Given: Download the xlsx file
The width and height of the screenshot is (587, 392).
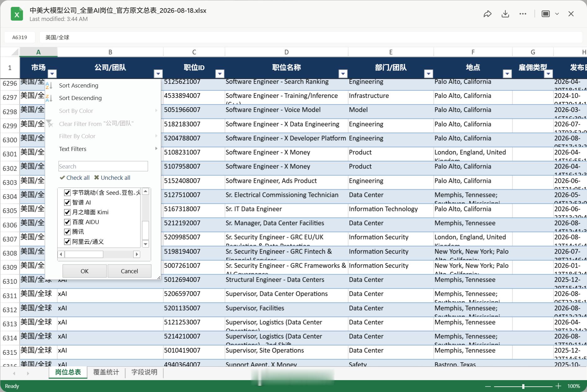Looking at the screenshot, I should tap(505, 14).
